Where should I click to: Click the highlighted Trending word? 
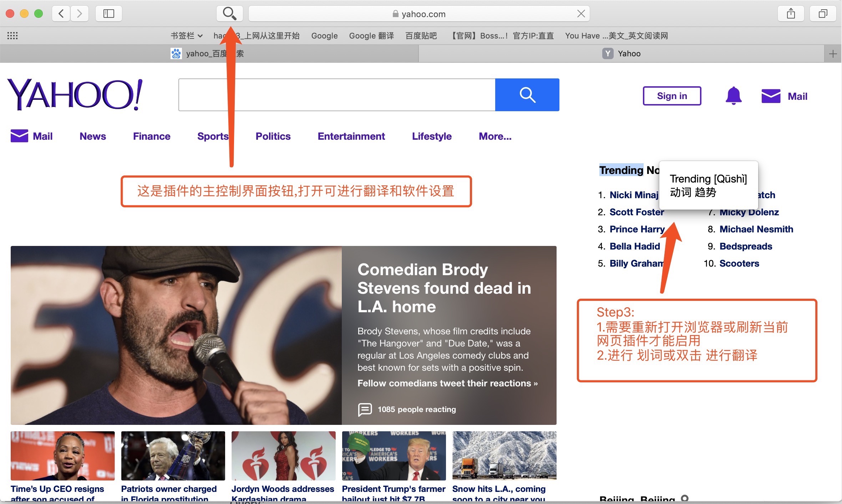(621, 170)
